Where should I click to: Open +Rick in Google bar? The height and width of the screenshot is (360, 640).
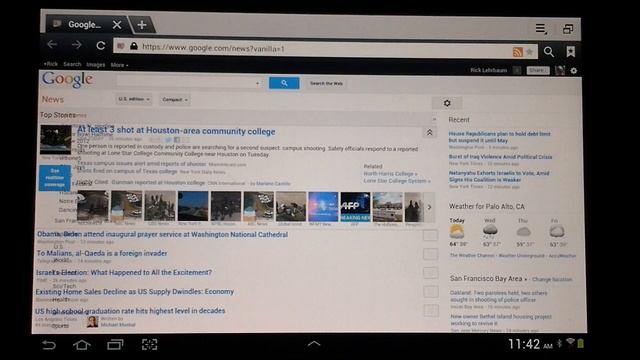pyautogui.click(x=51, y=64)
